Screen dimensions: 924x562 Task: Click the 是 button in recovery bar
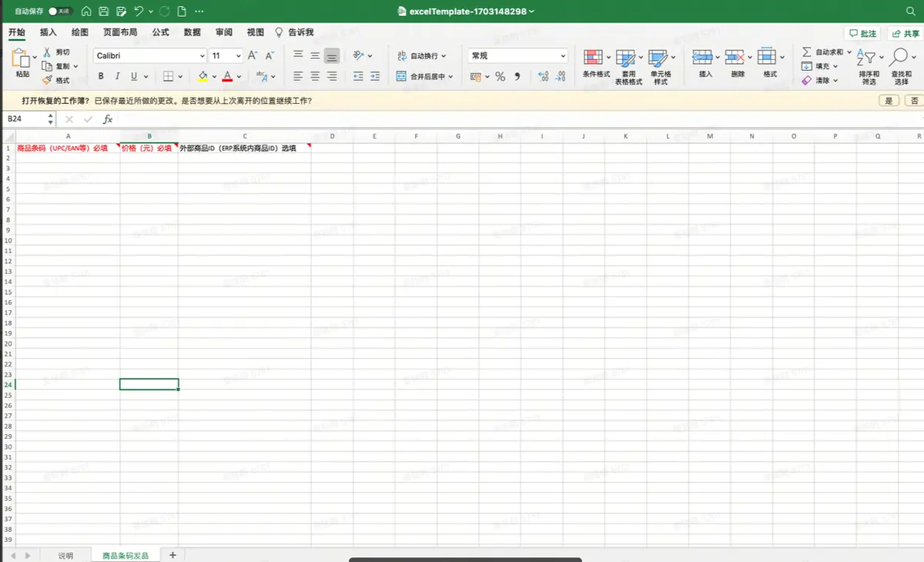point(889,101)
